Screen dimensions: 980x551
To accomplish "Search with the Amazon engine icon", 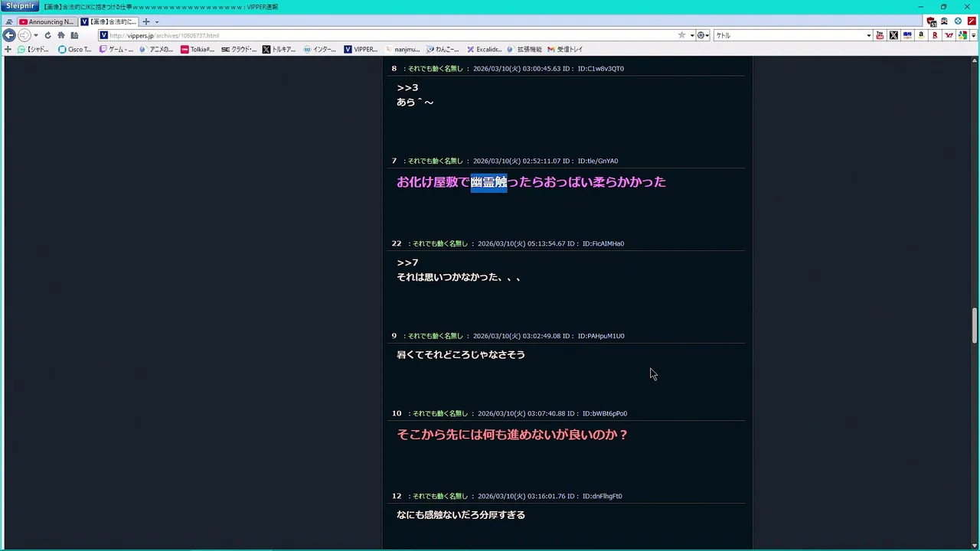I will point(921,35).
